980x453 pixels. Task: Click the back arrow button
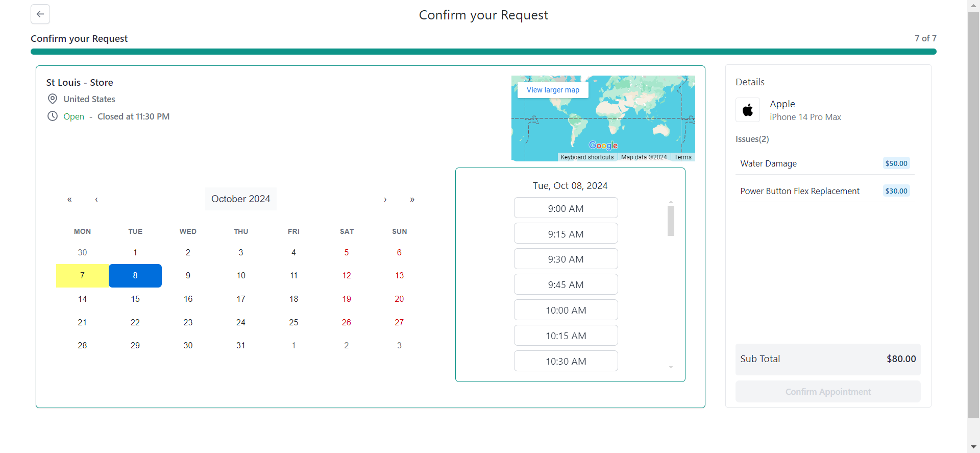coord(40,14)
